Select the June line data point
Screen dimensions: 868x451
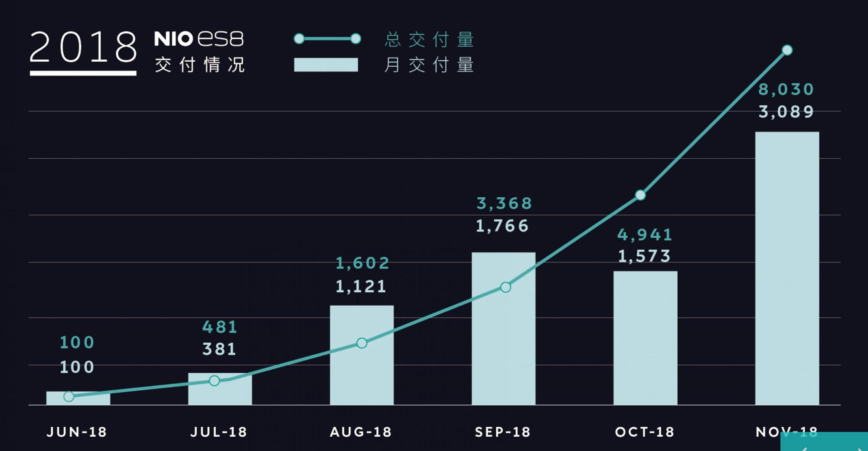(x=69, y=396)
